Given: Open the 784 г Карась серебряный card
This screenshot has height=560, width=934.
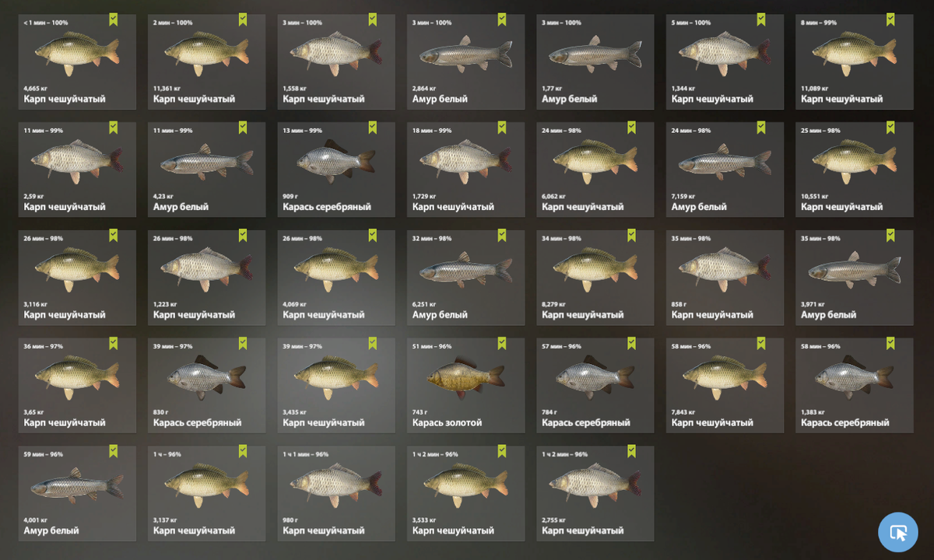Looking at the screenshot, I should point(595,386).
